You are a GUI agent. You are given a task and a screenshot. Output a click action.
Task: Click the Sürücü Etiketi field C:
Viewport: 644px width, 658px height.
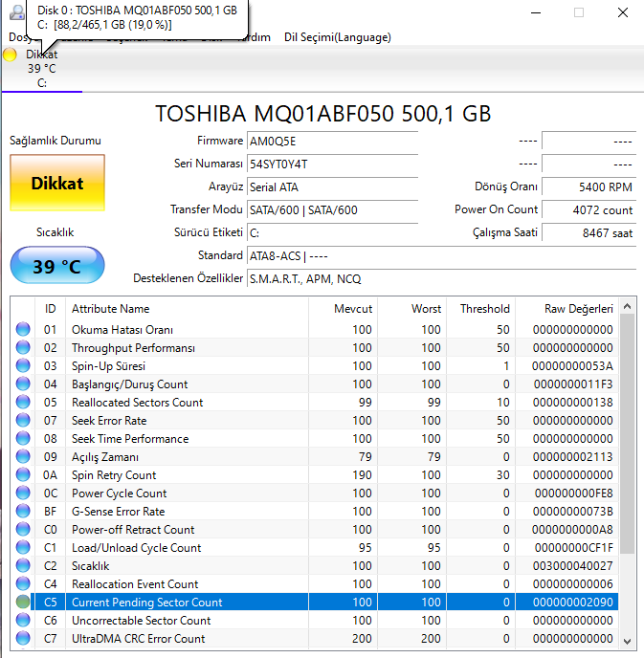[x=332, y=233]
